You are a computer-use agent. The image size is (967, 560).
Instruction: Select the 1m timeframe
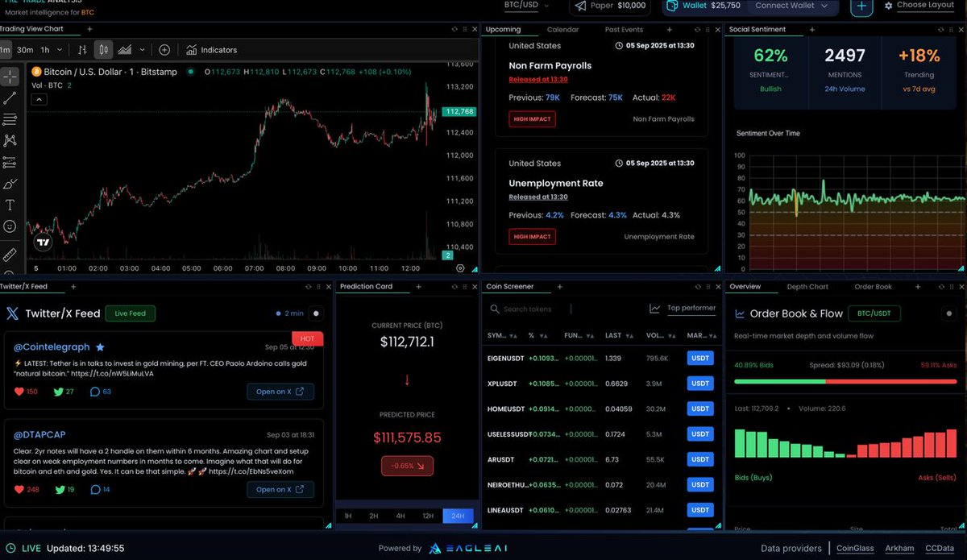point(5,50)
